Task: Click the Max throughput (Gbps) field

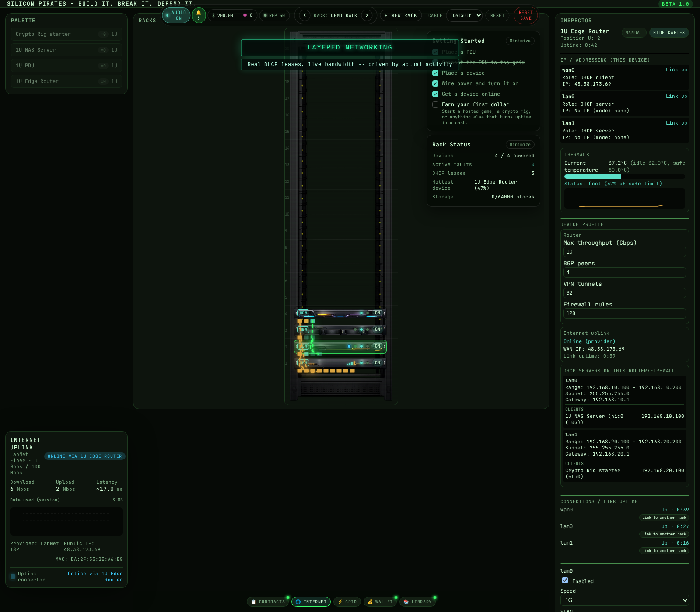Action: click(x=625, y=252)
